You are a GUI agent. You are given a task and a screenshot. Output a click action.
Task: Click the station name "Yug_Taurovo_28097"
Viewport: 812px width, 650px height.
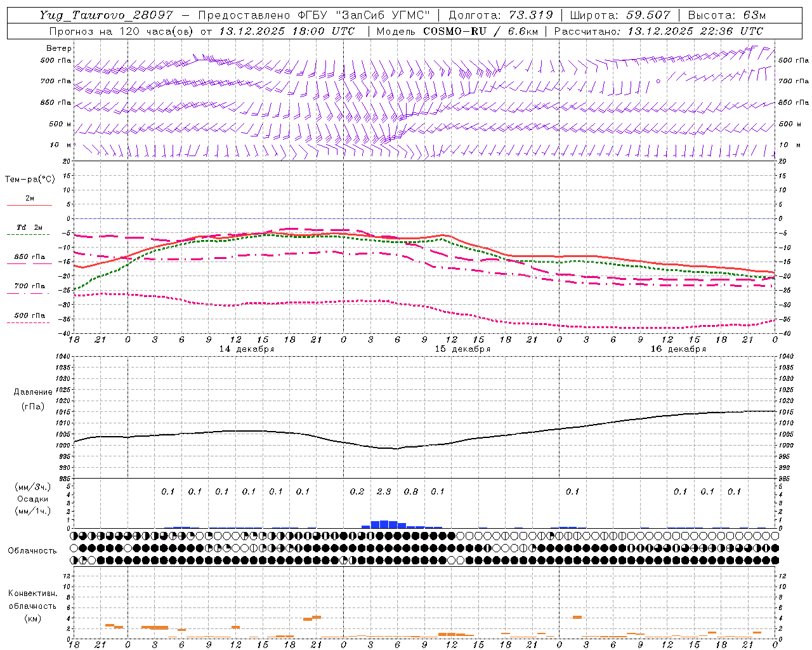(106, 15)
